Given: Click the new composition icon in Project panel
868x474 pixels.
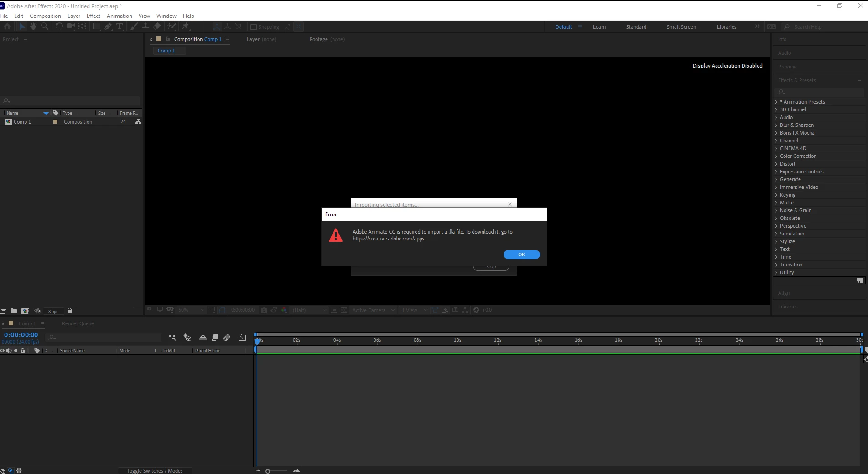Looking at the screenshot, I should point(26,311).
